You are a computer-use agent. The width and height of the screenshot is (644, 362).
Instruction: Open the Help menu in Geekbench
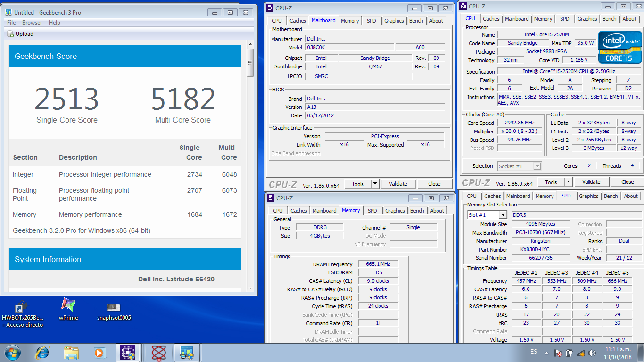(54, 23)
